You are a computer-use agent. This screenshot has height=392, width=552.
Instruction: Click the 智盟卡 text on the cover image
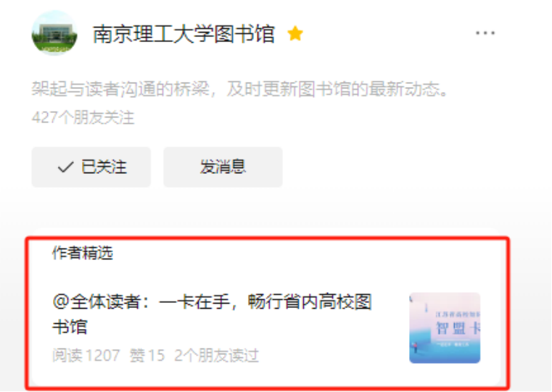coord(458,328)
